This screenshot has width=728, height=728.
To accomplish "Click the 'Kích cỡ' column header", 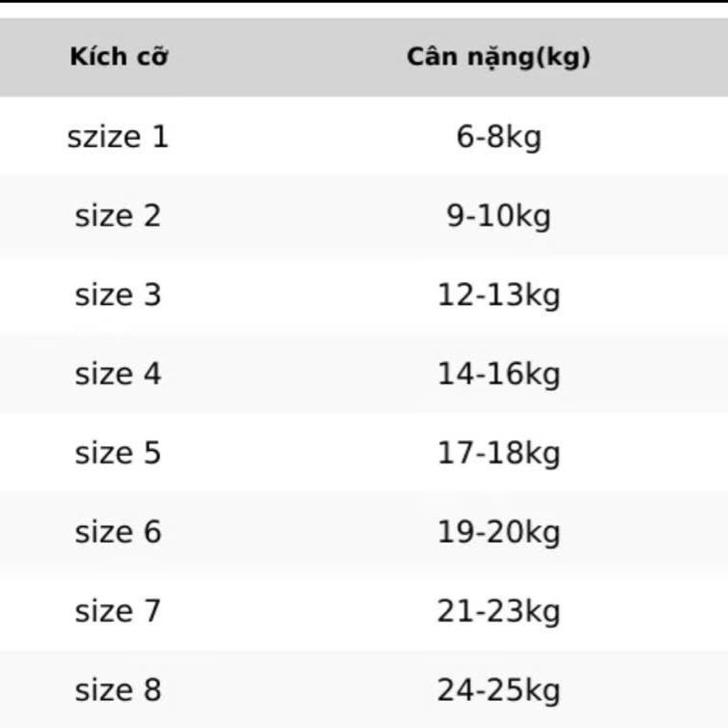I will (x=119, y=57).
